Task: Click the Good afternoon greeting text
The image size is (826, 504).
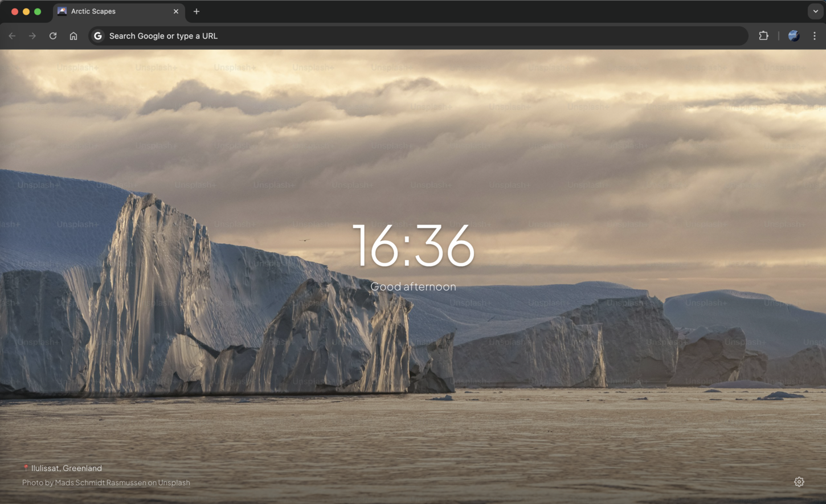Action: (x=413, y=286)
